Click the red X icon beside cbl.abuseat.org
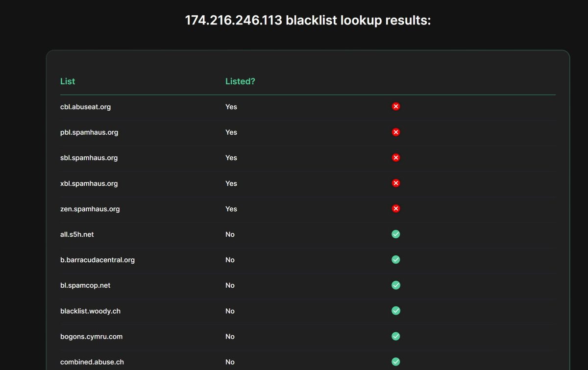The image size is (588, 370). pos(396,106)
